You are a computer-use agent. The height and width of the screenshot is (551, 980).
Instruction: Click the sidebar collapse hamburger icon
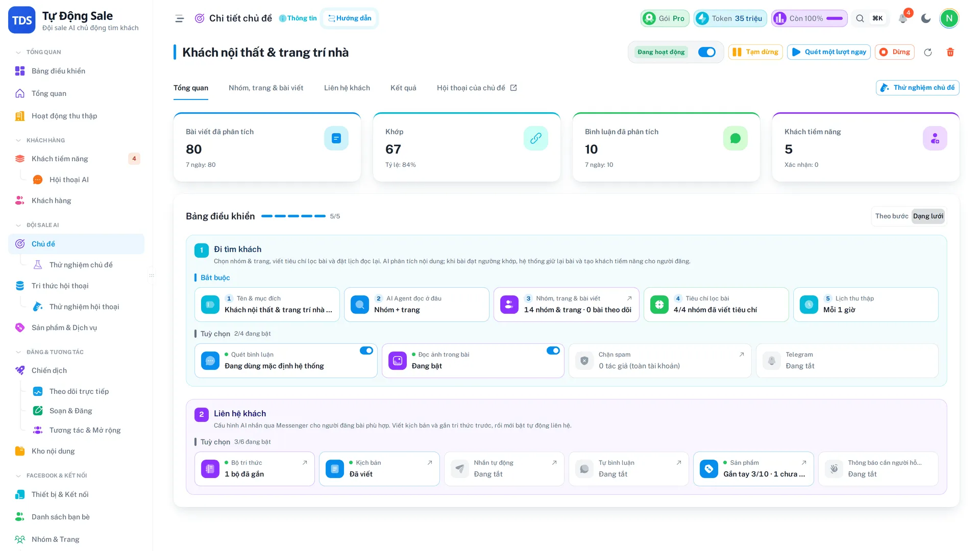click(179, 18)
